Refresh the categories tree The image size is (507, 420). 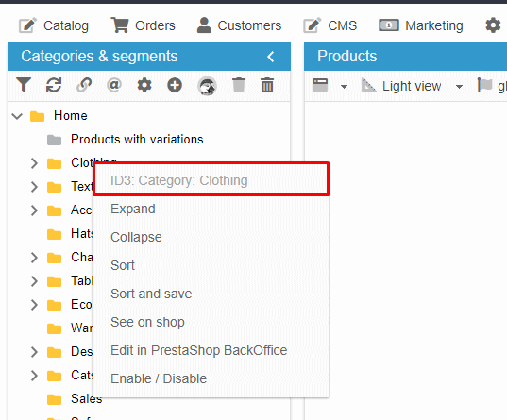[54, 85]
